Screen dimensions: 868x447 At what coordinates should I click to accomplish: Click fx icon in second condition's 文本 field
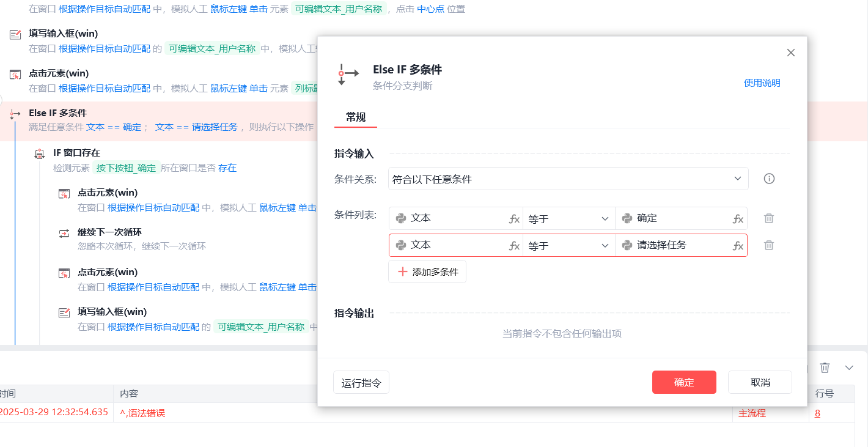pos(515,246)
